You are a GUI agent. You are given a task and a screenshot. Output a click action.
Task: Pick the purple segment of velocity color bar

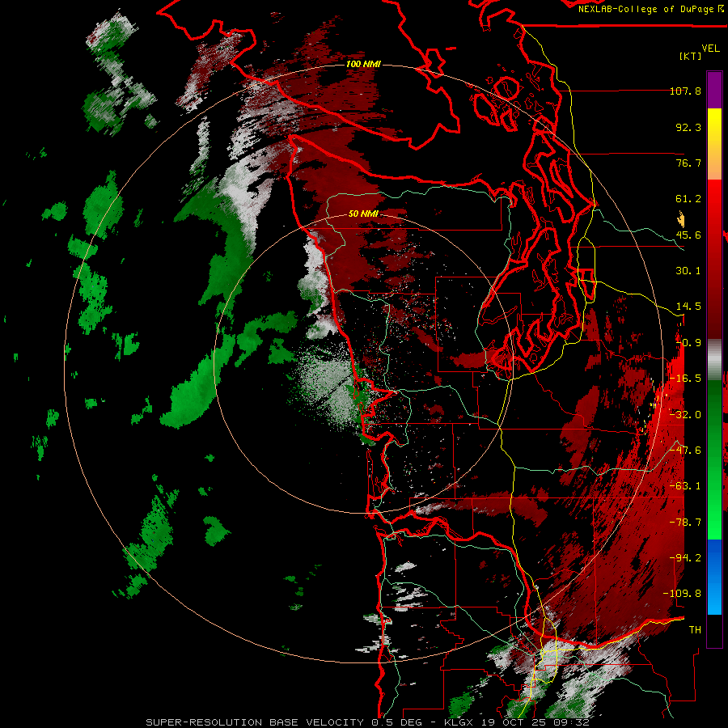pos(714,90)
